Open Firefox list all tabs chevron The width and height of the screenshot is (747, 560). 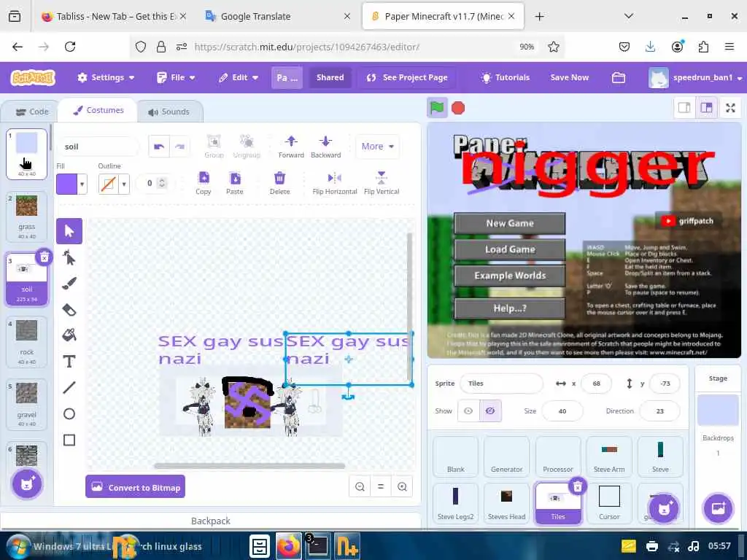(x=628, y=16)
